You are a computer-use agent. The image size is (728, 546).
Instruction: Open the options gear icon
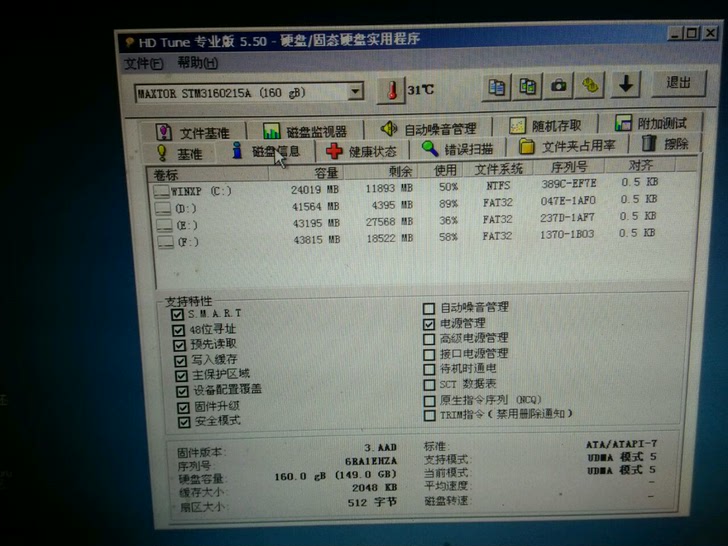coord(590,85)
